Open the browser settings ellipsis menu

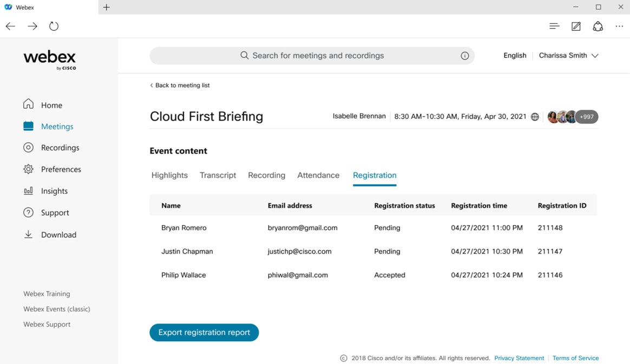click(619, 25)
